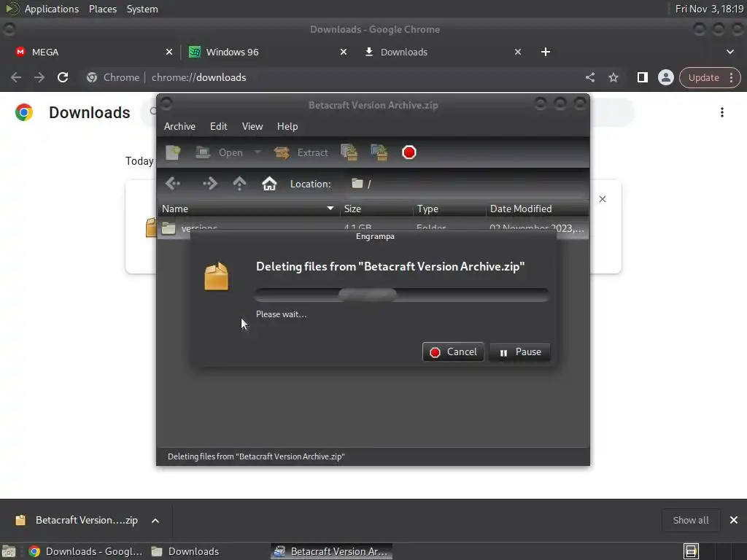
Task: Pause the file deletion operation
Action: tap(519, 352)
